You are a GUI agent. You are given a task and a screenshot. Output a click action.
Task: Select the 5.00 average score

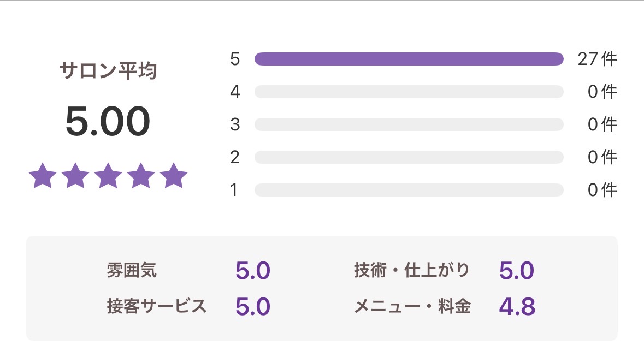coord(108,121)
